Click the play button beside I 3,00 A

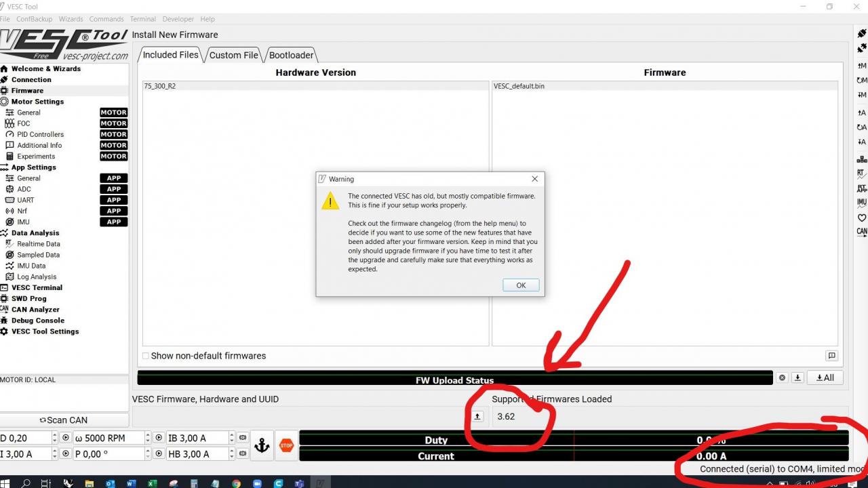click(x=66, y=453)
